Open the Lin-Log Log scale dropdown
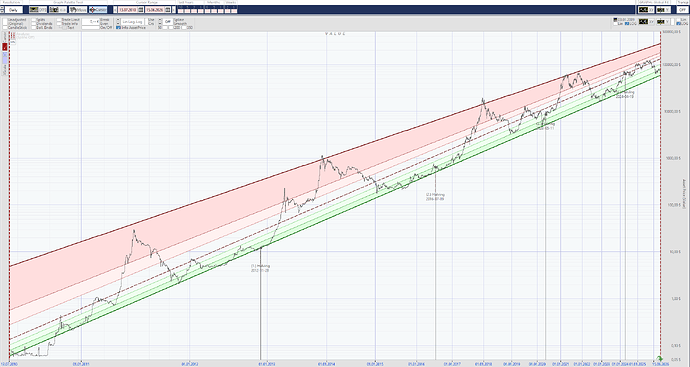The width and height of the screenshot is (690, 367). 132,22
